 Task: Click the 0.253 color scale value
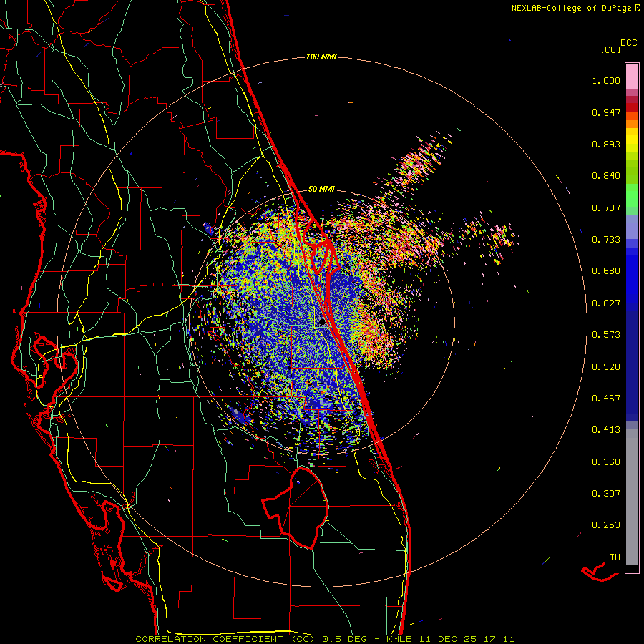pos(606,525)
